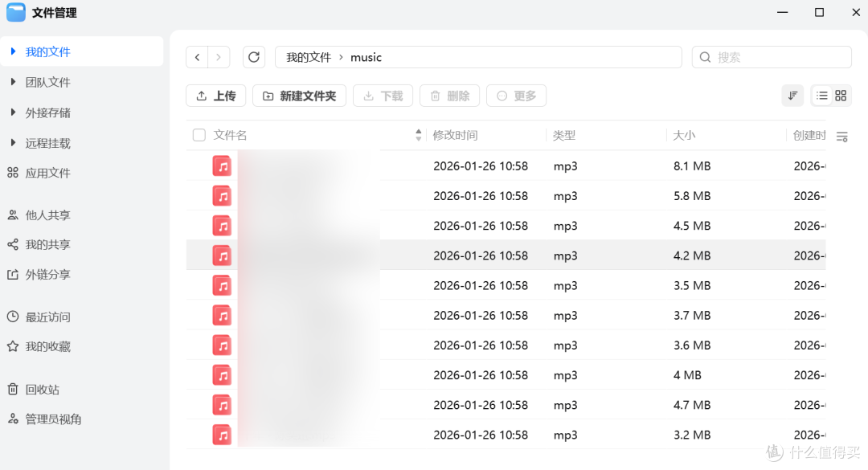Select the row sized 3.2 MB
This screenshot has width=868, height=470.
click(x=506, y=435)
